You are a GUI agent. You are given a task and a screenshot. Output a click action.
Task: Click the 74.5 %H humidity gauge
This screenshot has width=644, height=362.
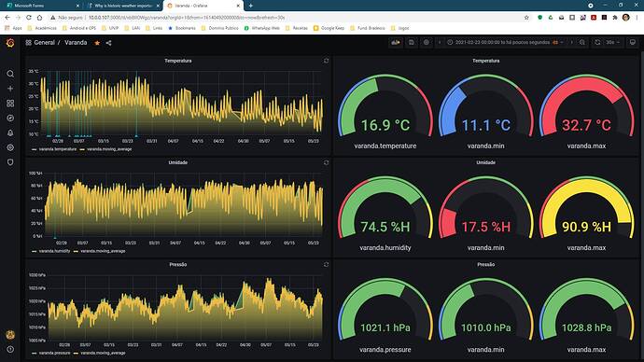(385, 208)
